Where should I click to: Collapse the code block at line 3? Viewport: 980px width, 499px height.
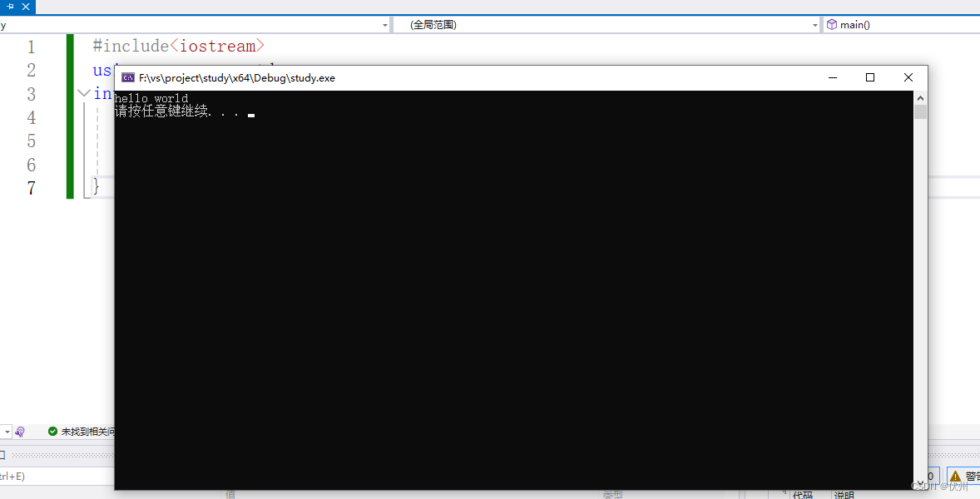click(84, 94)
